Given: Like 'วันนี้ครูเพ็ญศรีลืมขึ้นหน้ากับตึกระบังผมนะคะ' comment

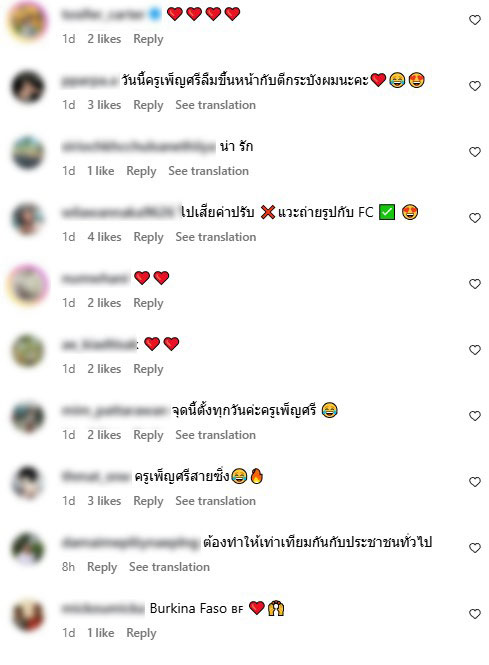Looking at the screenshot, I should (475, 86).
